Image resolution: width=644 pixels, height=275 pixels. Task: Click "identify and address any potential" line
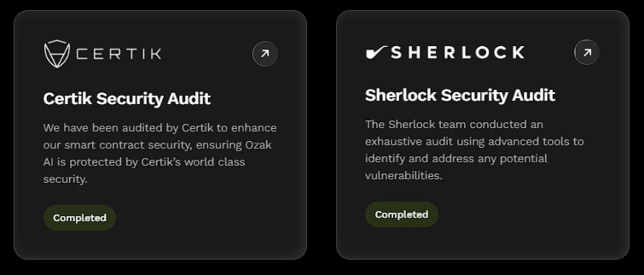[x=456, y=158]
